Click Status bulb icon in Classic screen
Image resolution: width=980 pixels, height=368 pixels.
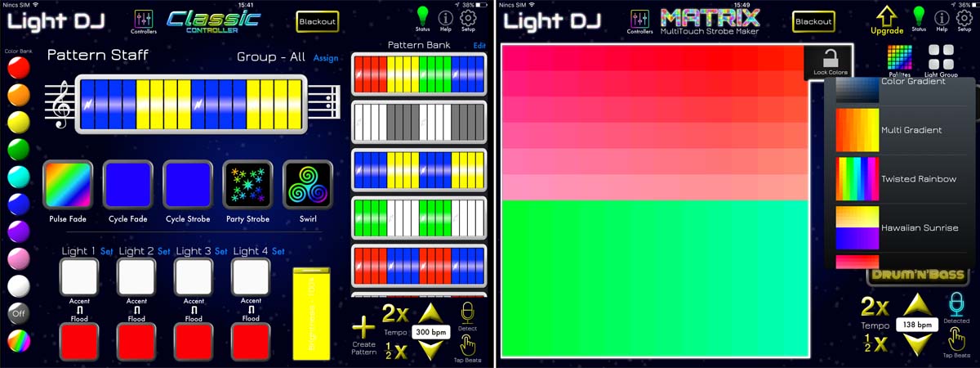(422, 19)
